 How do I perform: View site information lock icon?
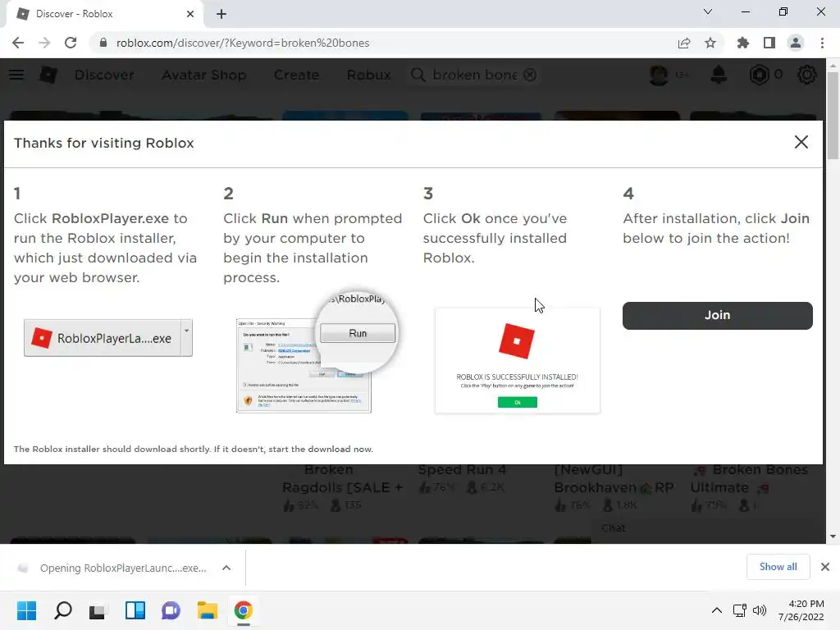(103, 43)
